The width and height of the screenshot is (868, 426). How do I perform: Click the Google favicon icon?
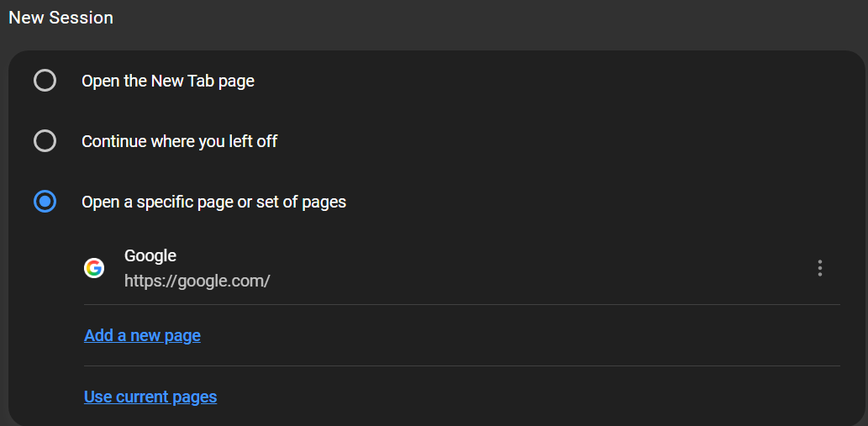(x=94, y=268)
